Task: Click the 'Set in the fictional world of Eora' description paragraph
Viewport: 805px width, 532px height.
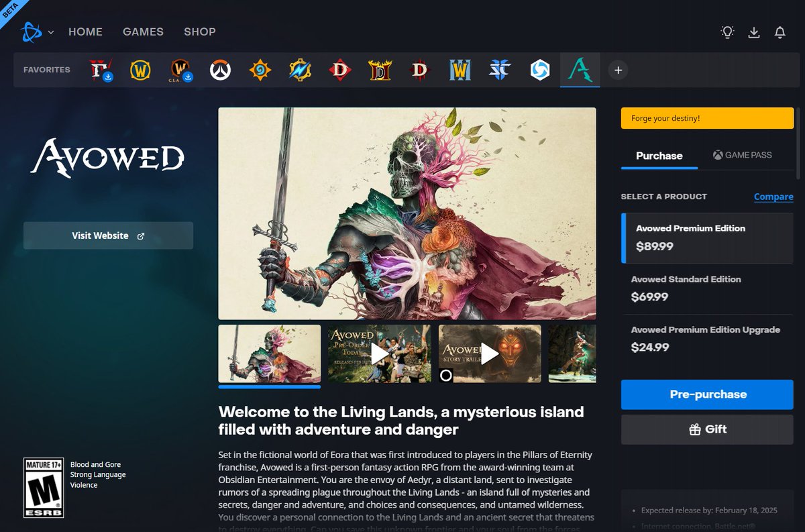Action: (407, 491)
